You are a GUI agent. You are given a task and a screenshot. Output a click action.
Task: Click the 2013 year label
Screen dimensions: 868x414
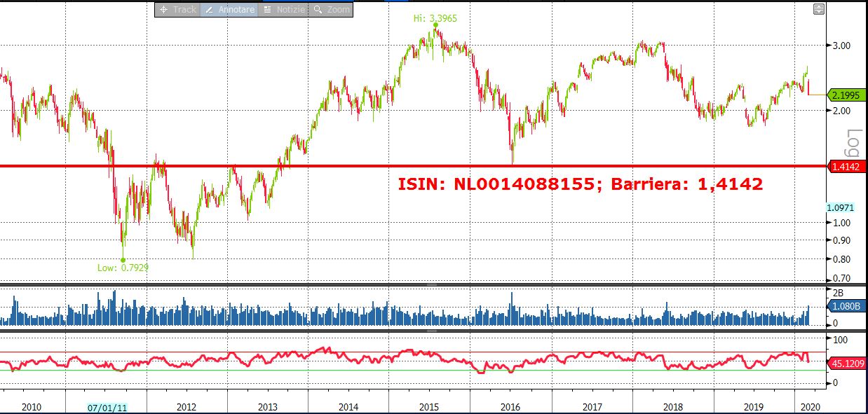click(267, 407)
